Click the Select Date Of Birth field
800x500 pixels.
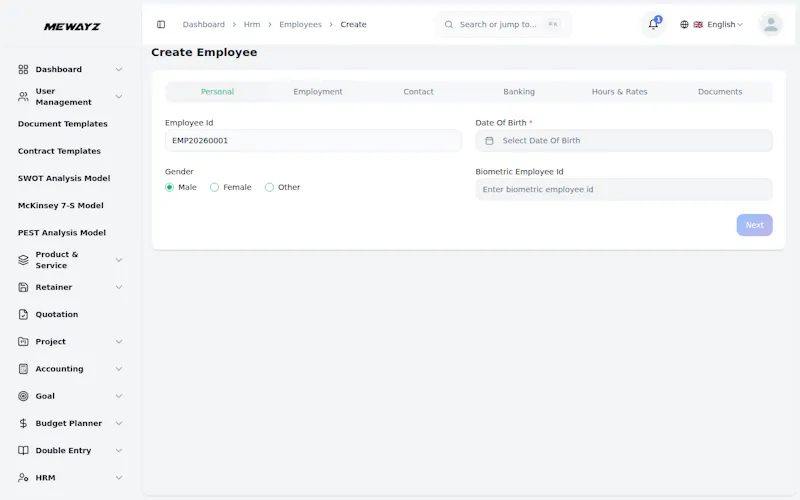tap(623, 141)
